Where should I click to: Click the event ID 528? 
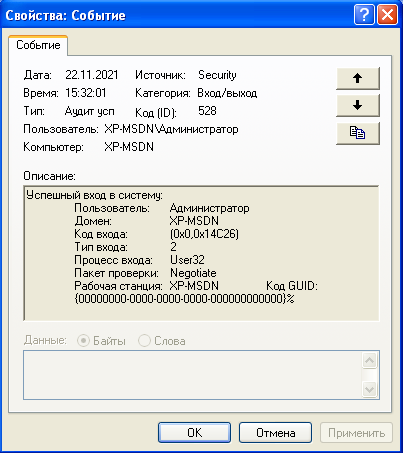click(x=207, y=111)
